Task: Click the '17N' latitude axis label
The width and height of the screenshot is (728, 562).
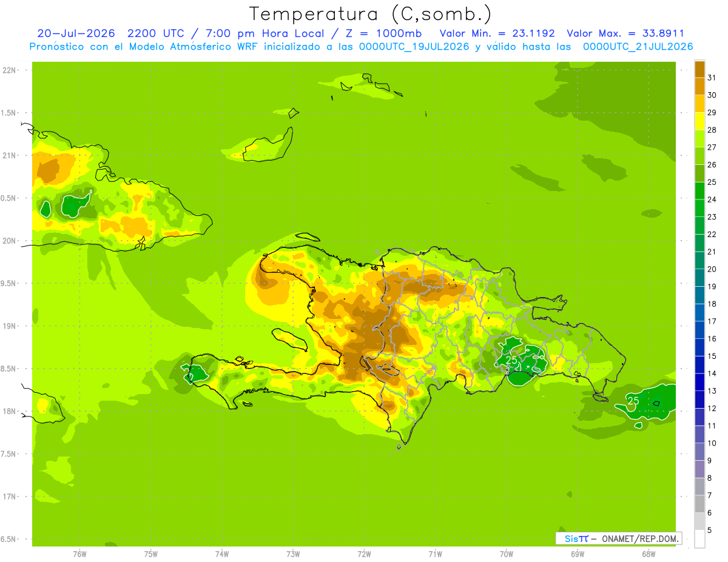Action: tap(10, 497)
